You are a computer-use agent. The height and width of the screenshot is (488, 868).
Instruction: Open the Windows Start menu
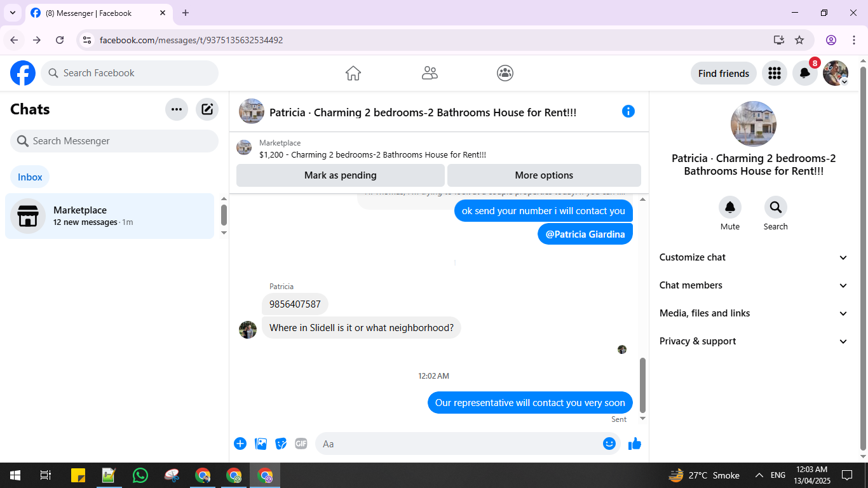[x=15, y=475]
